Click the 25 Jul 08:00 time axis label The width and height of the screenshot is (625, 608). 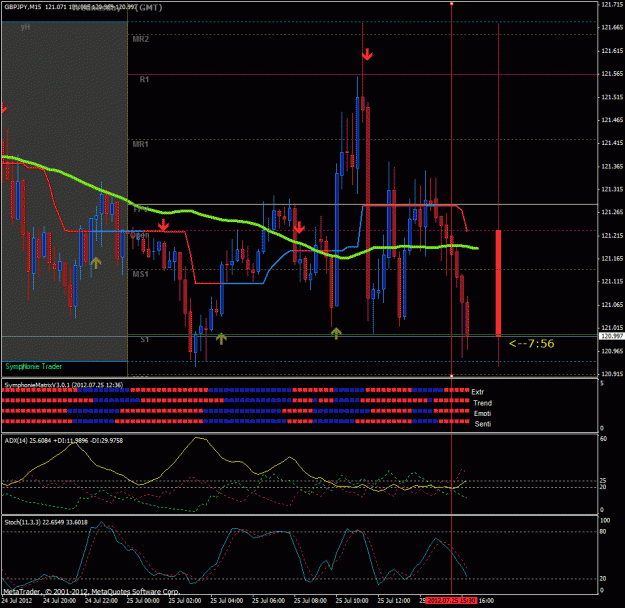point(310,601)
